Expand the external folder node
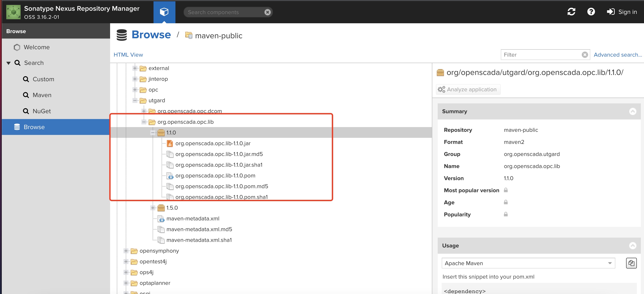644x294 pixels. click(x=135, y=68)
